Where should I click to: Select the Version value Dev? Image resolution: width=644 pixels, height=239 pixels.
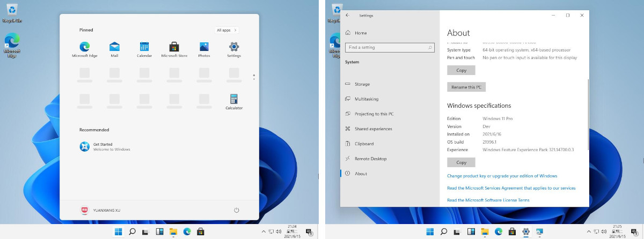[x=486, y=126]
